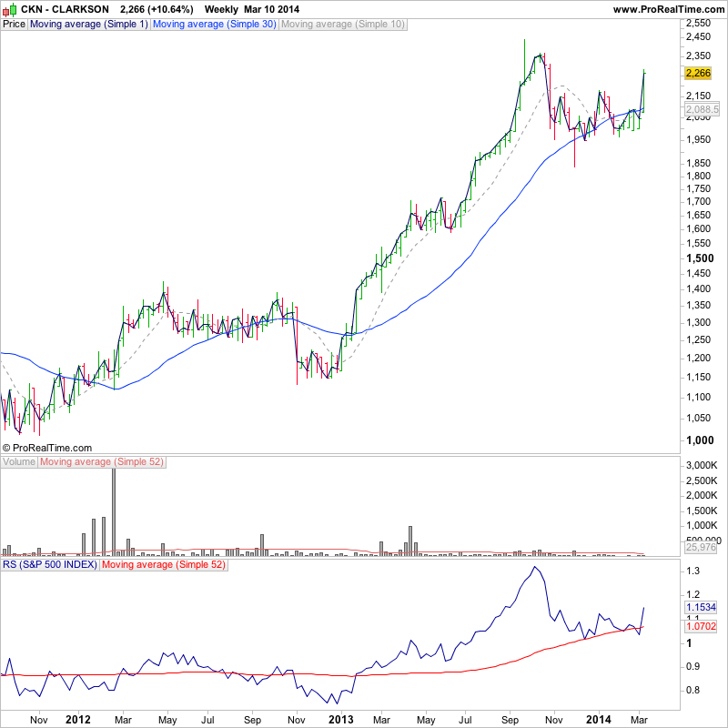
Task: Click the red 1.0702 RS average tag
Action: coord(701,626)
